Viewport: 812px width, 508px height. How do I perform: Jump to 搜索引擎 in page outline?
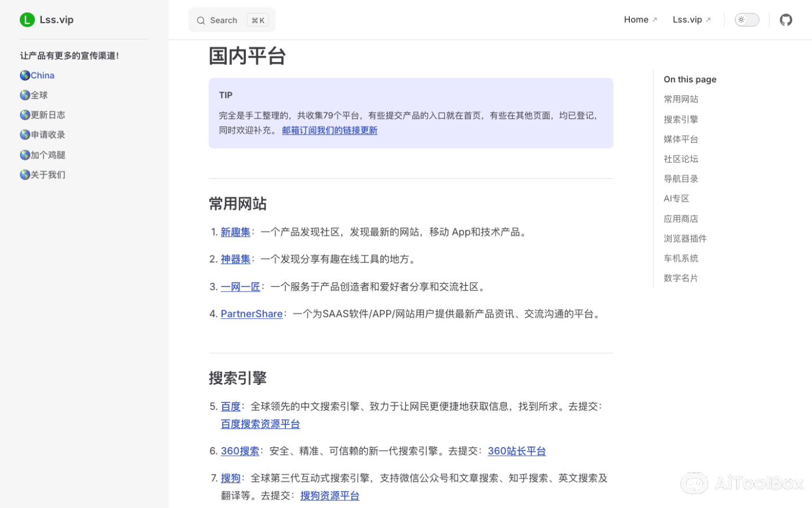tap(680, 119)
